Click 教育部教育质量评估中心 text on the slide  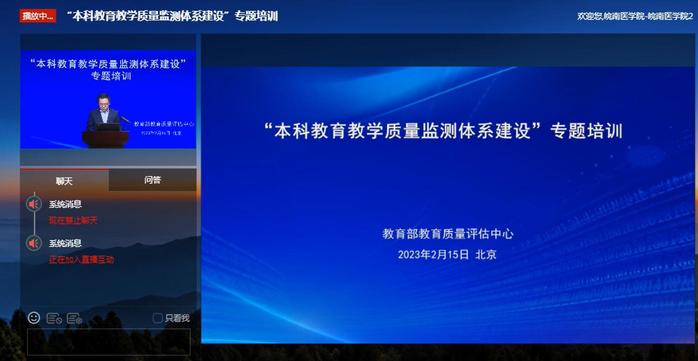(x=448, y=234)
